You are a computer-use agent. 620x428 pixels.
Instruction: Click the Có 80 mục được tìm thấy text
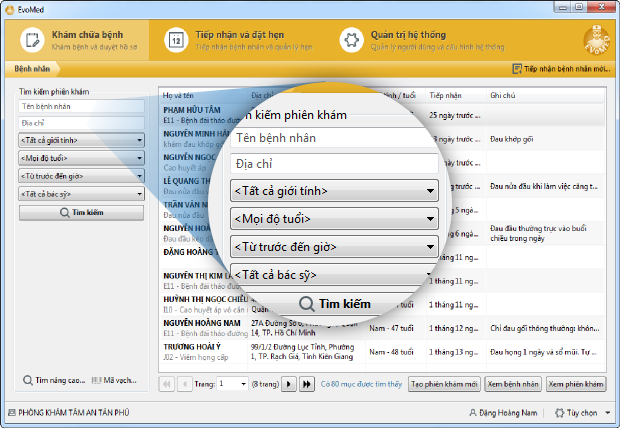point(361,384)
